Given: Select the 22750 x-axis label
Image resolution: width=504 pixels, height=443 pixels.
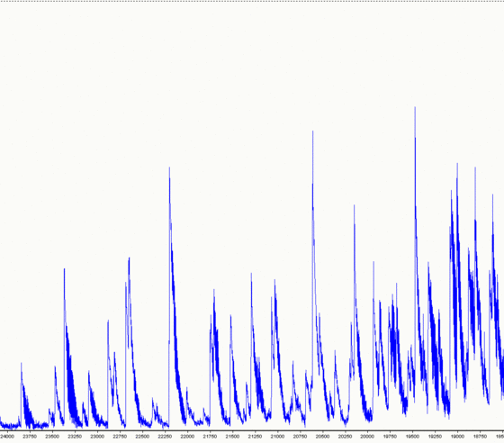Looking at the screenshot, I should tap(120, 437).
